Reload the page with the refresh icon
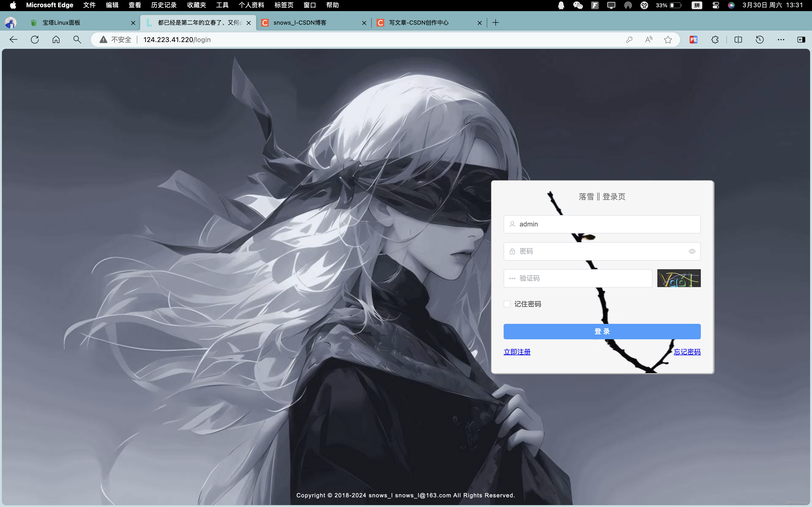This screenshot has width=812, height=507. (35, 40)
